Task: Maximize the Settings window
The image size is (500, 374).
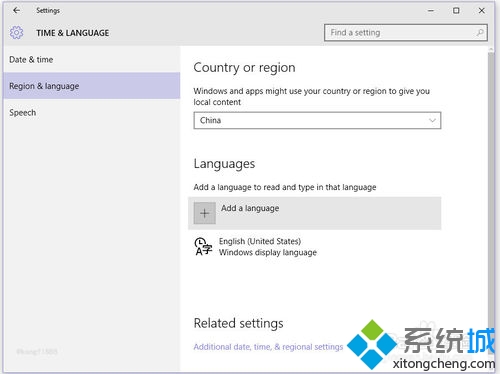Action: tap(456, 11)
